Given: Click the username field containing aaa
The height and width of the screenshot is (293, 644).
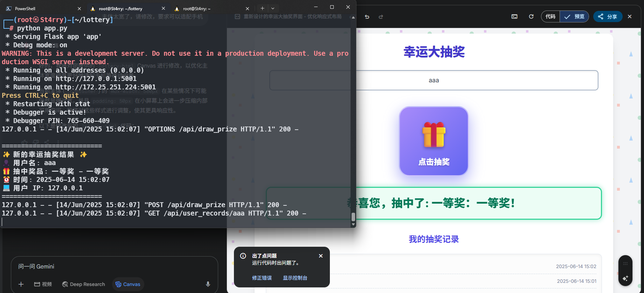Looking at the screenshot, I should pyautogui.click(x=434, y=80).
